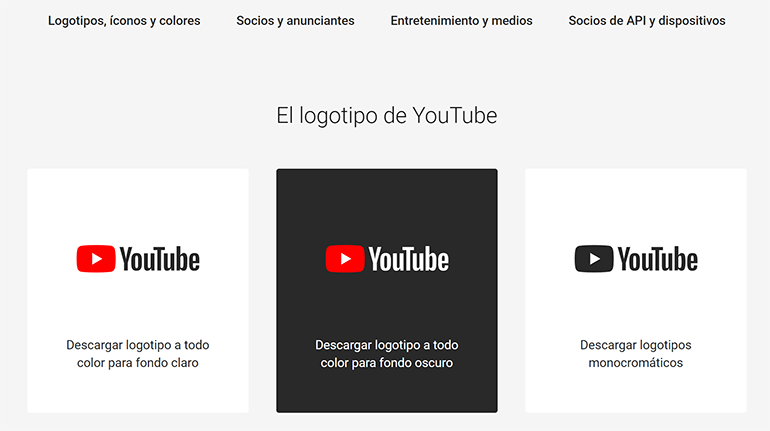Click the empty white area of the monochrome card

pos(636,200)
